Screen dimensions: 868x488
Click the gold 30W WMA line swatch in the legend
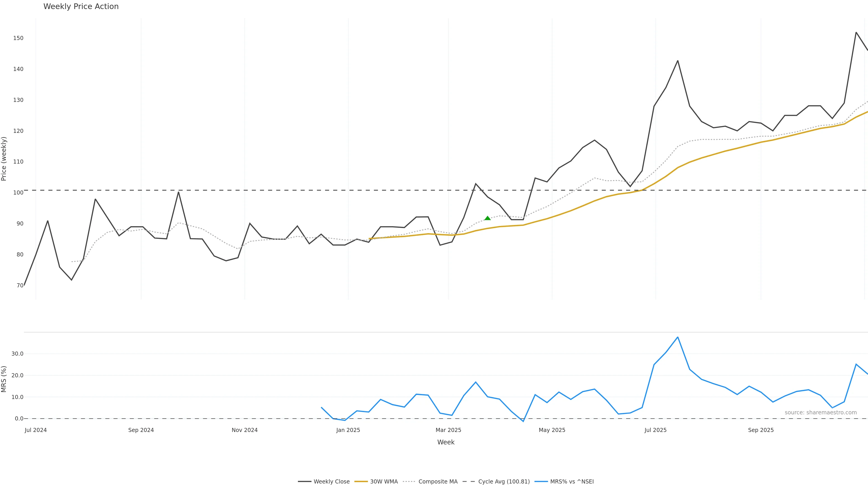(361, 482)
